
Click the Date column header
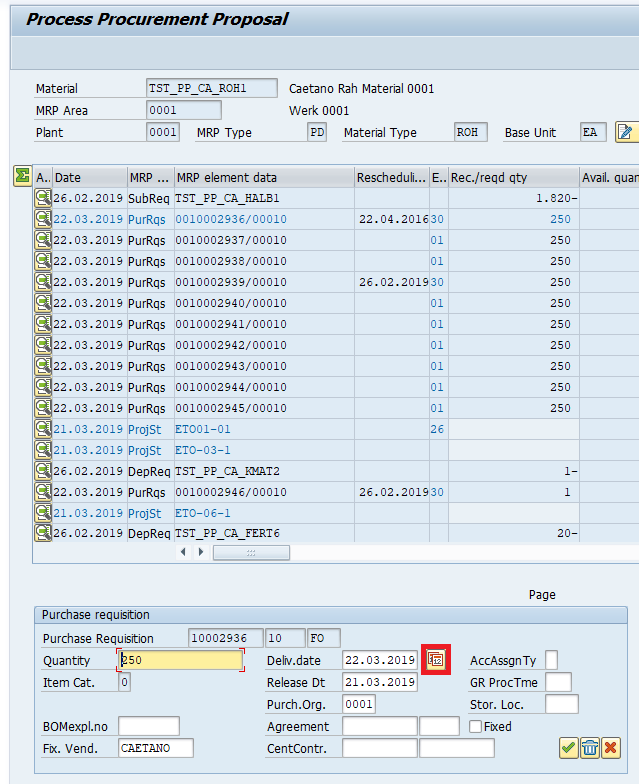[88, 177]
